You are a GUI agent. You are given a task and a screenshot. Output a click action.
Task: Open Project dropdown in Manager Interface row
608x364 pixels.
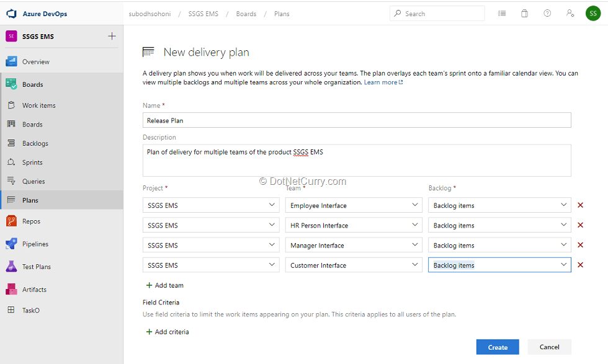coord(211,245)
